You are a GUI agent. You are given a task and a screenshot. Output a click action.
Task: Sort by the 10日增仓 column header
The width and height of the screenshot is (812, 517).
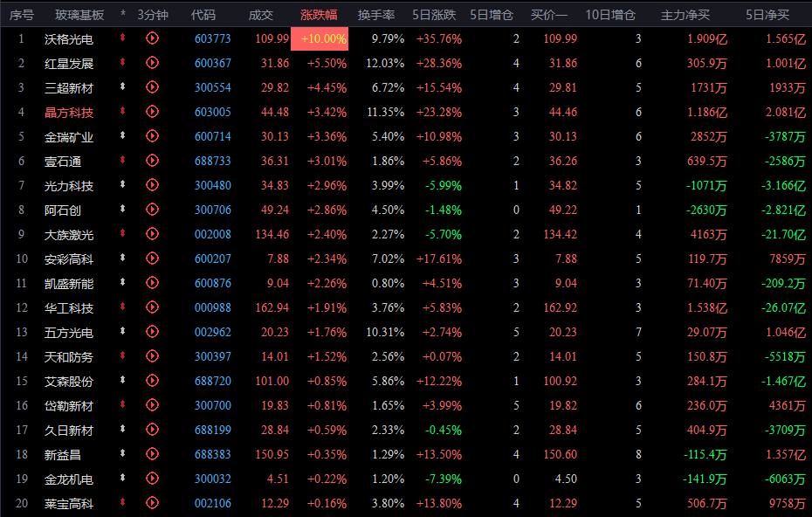(x=610, y=15)
